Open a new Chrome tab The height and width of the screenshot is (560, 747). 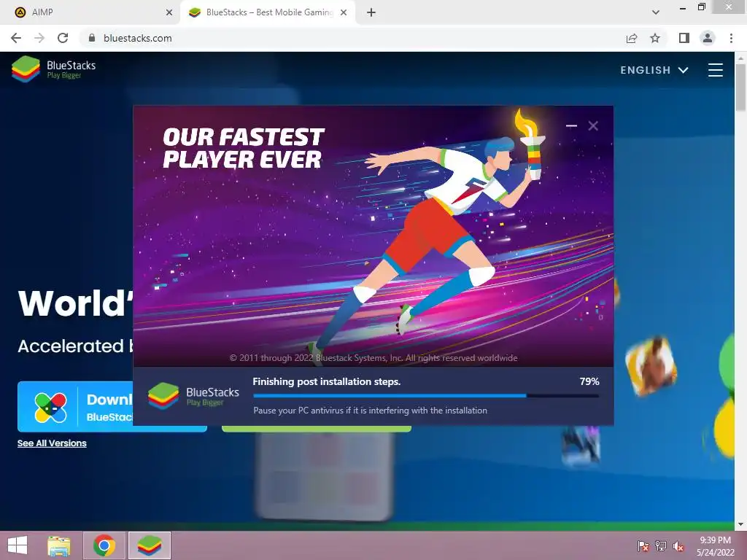click(371, 12)
